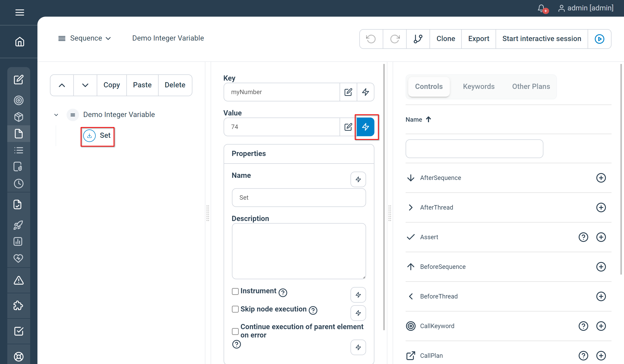Click Start interactive session
The image size is (624, 364).
[542, 38]
